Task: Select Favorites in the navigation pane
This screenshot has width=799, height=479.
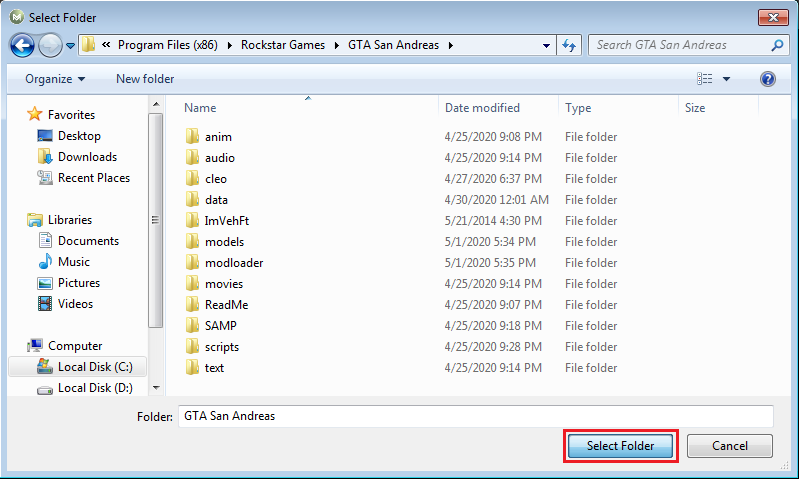Action: 61,115
